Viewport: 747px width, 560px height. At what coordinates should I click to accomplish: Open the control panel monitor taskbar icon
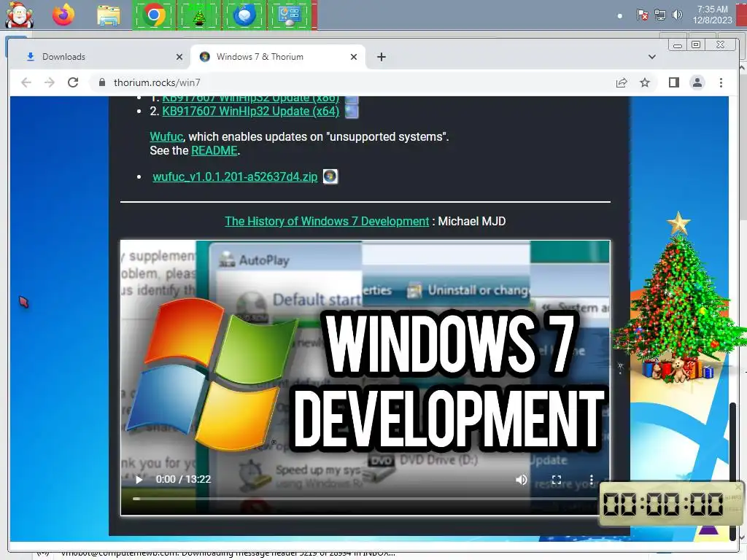click(x=290, y=15)
